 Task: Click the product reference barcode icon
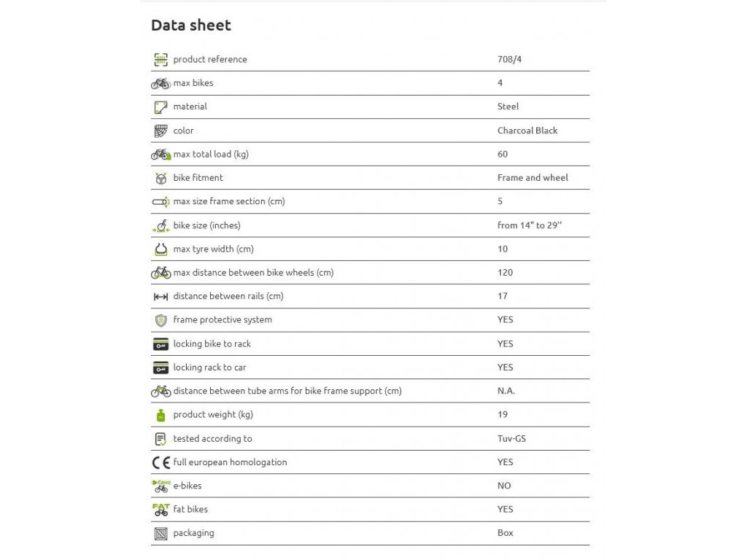tap(160, 60)
